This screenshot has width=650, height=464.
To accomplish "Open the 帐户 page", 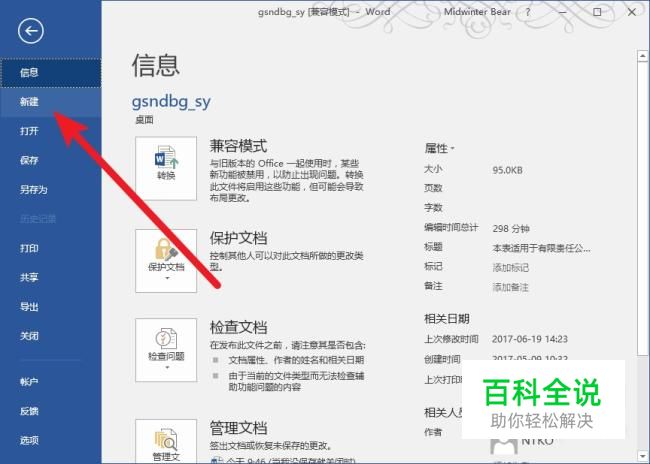I will [51, 382].
